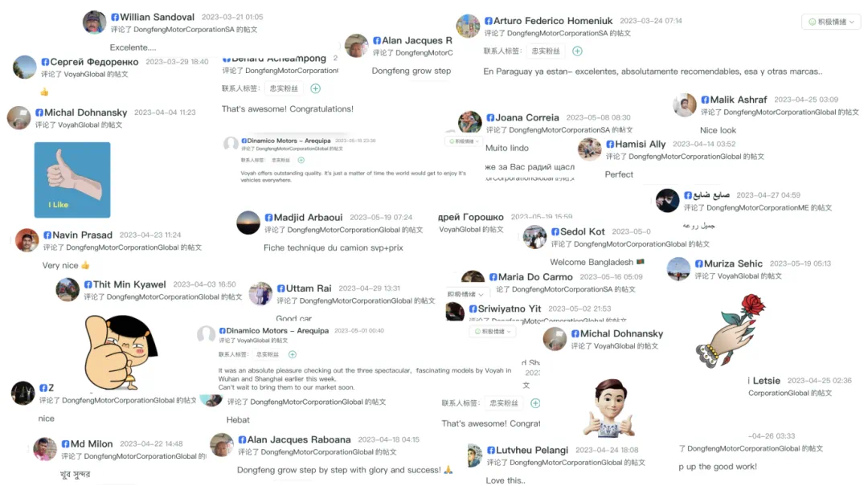Open the 积极情绪 dropdown under Sriwiyatno Yit
Viewport: 868px width, 486px height.
493,332
